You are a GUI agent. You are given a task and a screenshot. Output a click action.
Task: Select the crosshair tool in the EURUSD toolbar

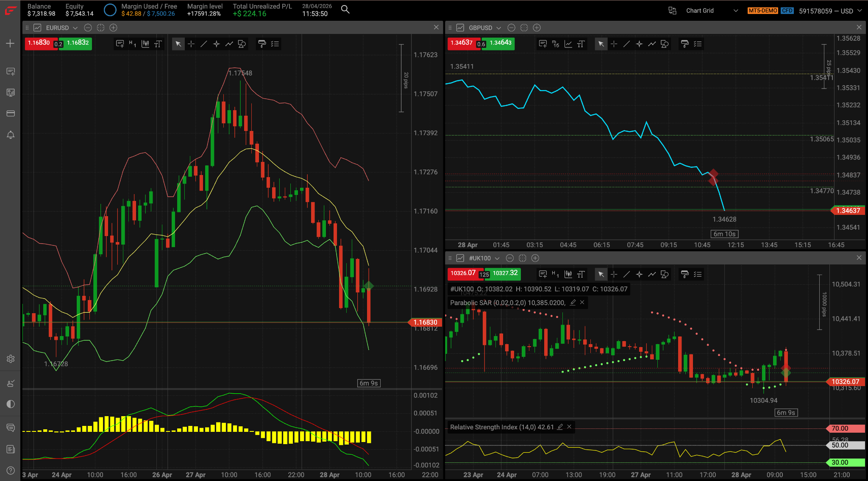point(191,44)
